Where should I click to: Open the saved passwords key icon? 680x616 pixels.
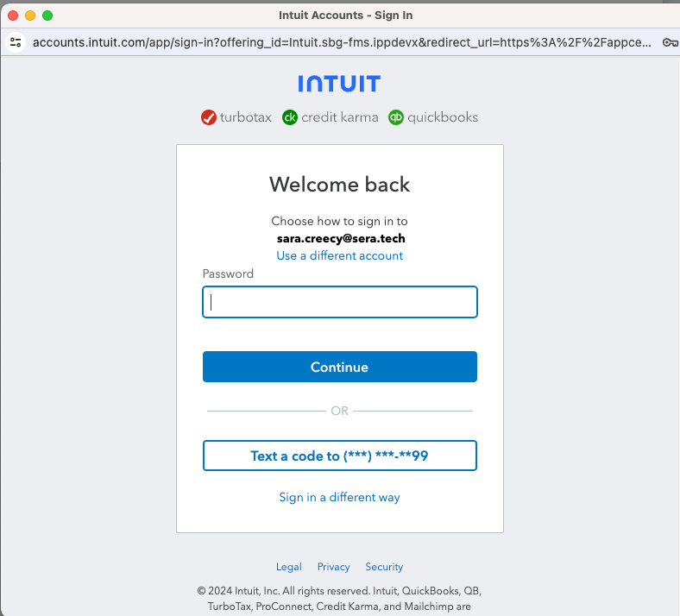pos(670,42)
